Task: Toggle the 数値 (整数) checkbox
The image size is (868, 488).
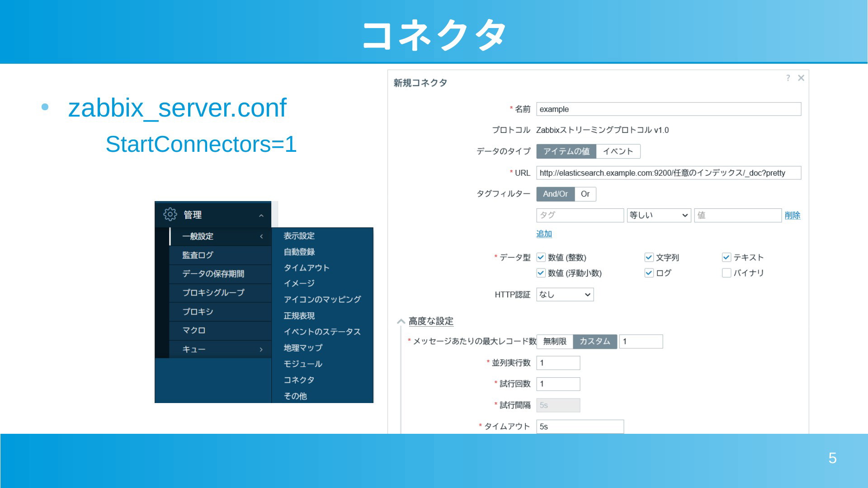Action: 541,257
